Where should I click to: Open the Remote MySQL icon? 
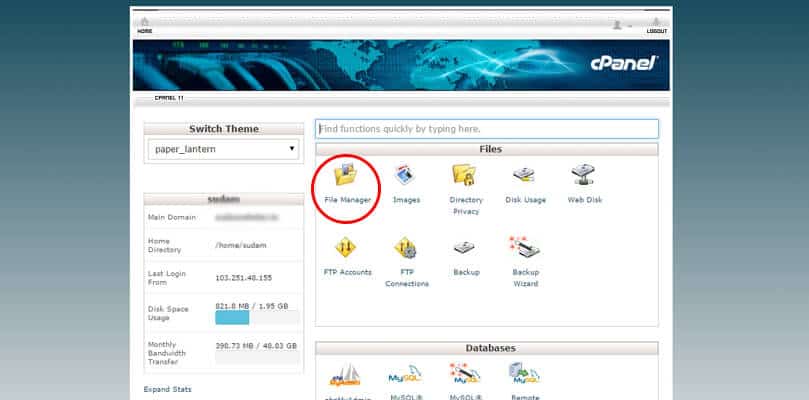(524, 375)
